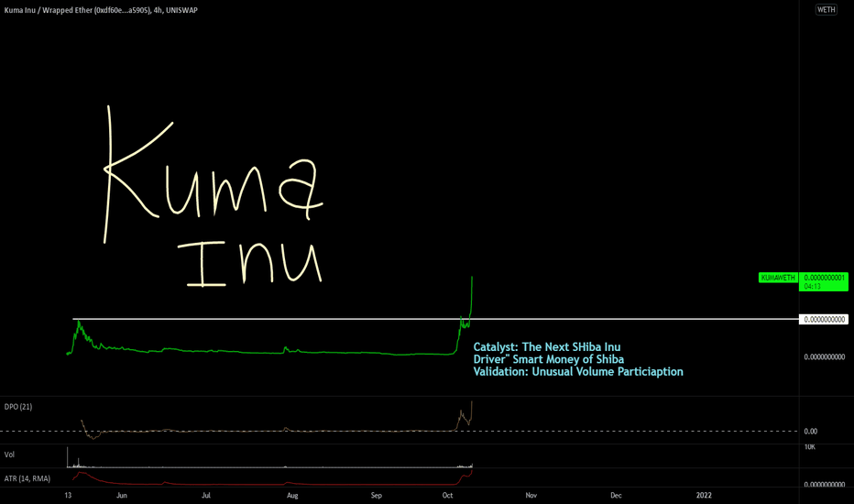Click the 10K value on volume scale
This screenshot has width=854, height=504.
click(x=810, y=447)
